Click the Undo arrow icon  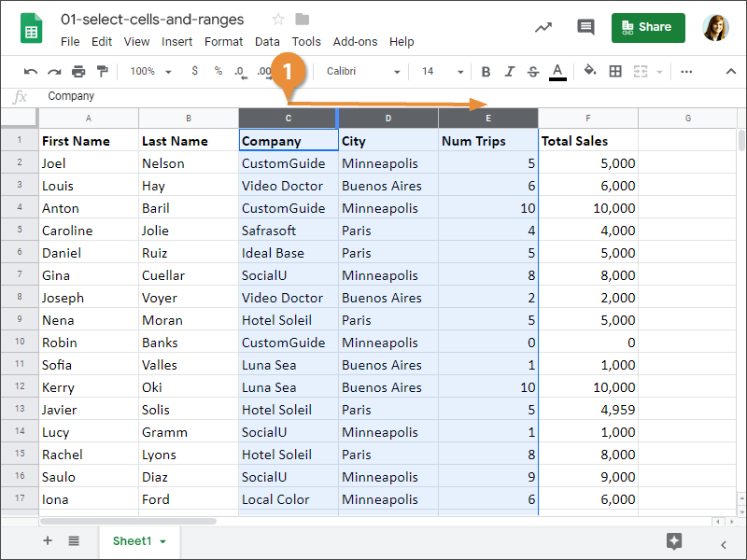[x=31, y=72]
